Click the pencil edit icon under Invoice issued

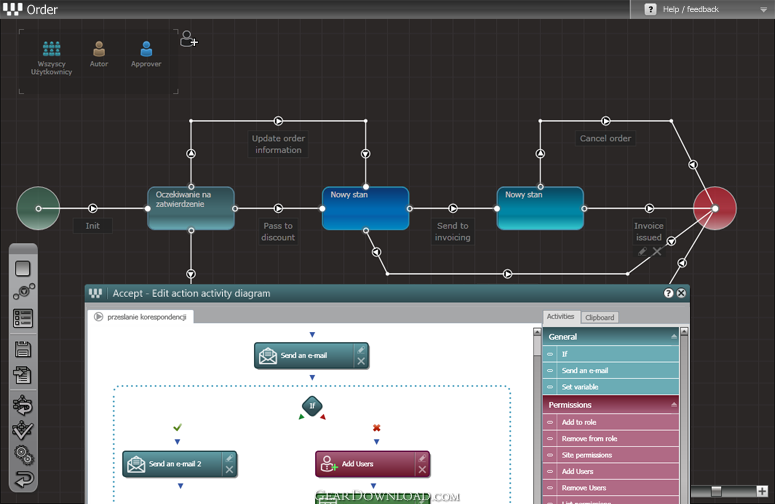pos(642,252)
